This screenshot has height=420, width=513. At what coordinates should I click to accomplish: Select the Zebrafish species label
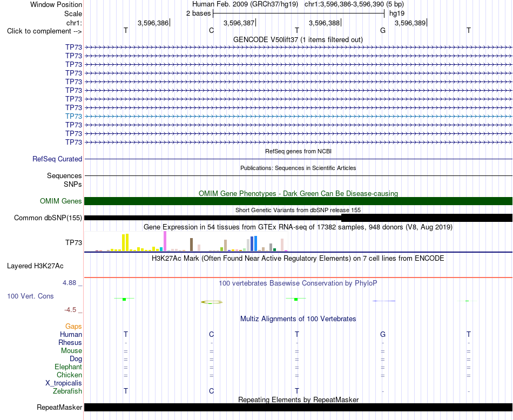[67, 391]
